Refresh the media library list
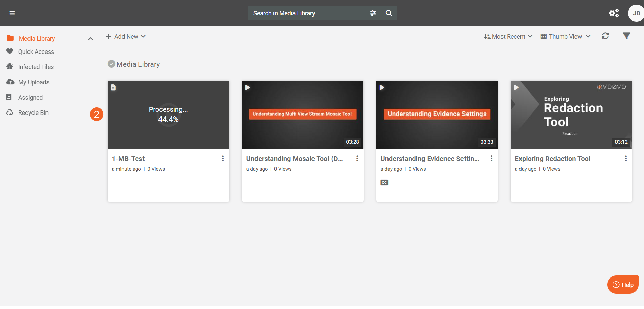The image size is (644, 309). click(605, 36)
